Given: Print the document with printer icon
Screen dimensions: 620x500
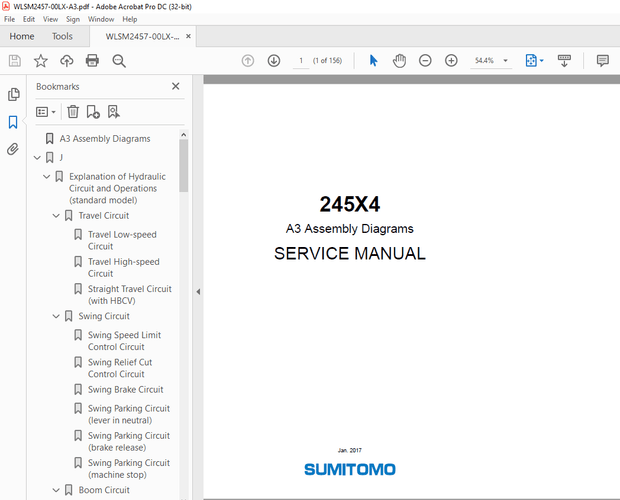Looking at the screenshot, I should click(x=92, y=60).
